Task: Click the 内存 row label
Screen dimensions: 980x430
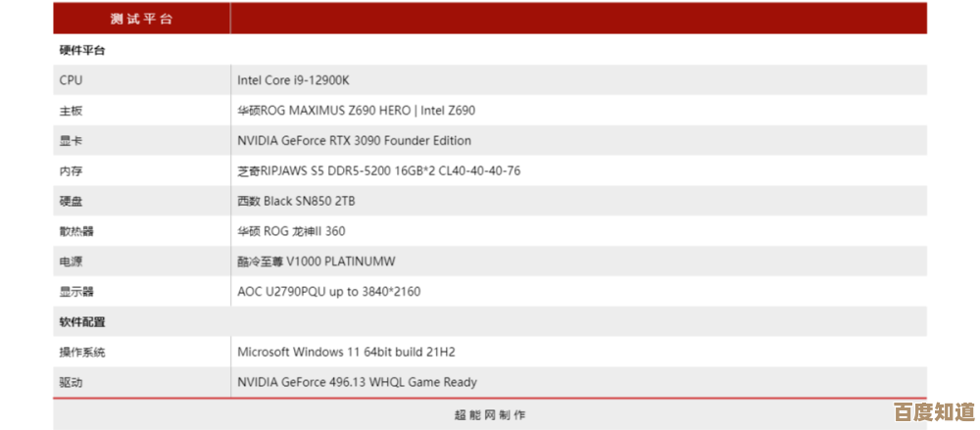Action: (x=71, y=171)
